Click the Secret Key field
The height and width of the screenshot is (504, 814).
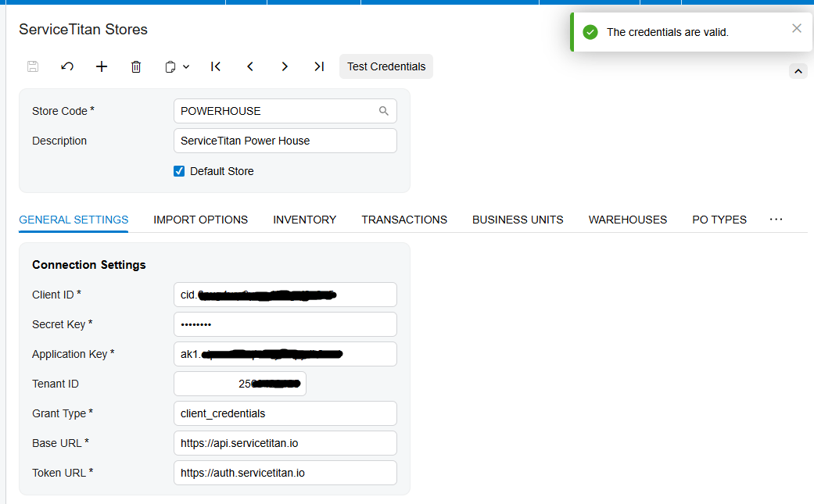285,324
